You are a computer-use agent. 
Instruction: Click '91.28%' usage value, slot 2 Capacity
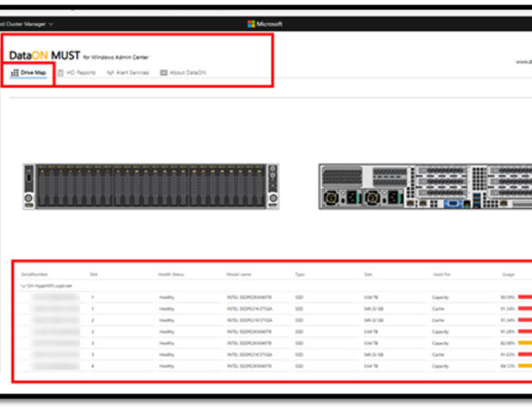[x=507, y=332]
